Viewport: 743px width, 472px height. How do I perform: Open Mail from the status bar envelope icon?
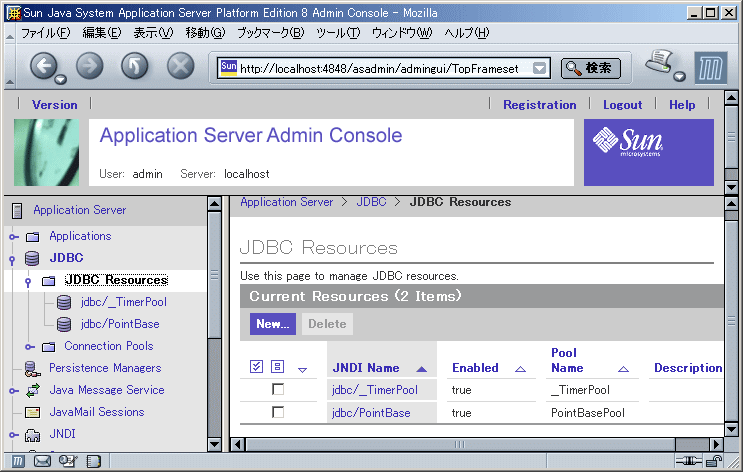[42, 461]
